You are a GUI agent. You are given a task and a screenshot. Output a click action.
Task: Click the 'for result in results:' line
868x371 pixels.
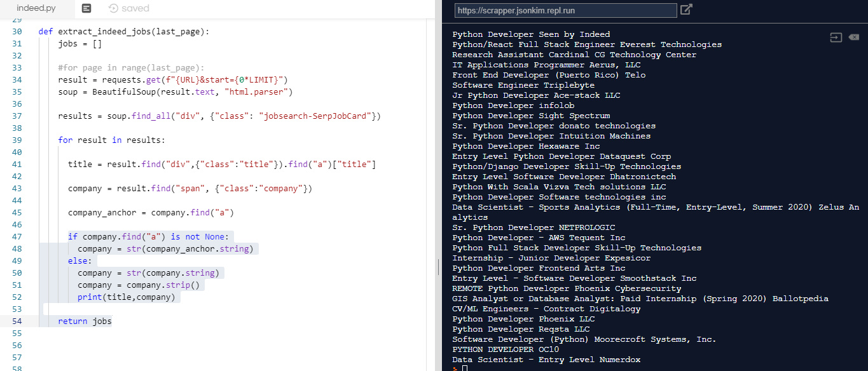point(111,140)
